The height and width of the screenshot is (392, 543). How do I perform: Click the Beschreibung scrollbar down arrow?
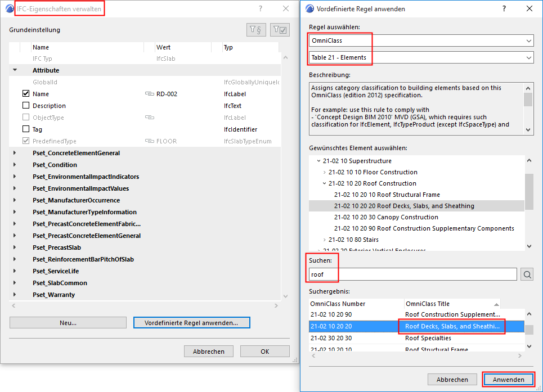tap(528, 130)
